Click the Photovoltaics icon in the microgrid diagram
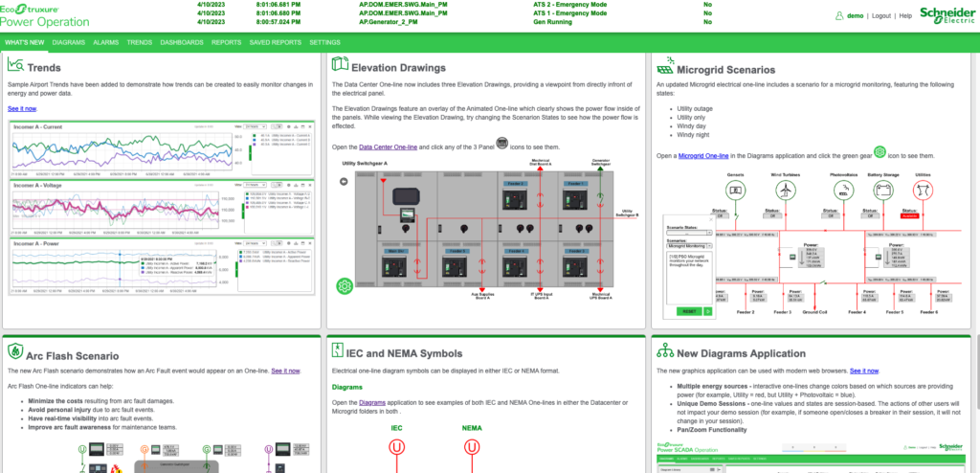980x473 pixels. pyautogui.click(x=843, y=191)
